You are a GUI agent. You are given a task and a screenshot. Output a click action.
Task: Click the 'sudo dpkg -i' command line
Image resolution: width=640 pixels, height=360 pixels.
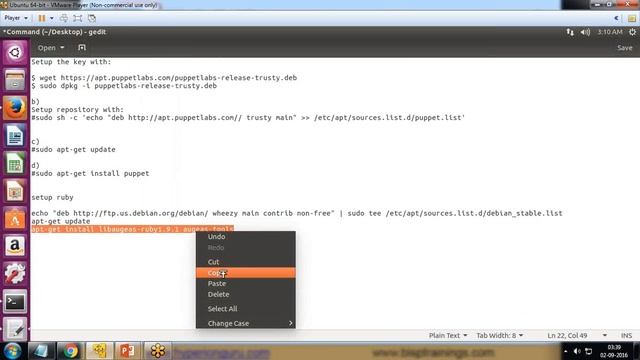pyautogui.click(x=124, y=86)
